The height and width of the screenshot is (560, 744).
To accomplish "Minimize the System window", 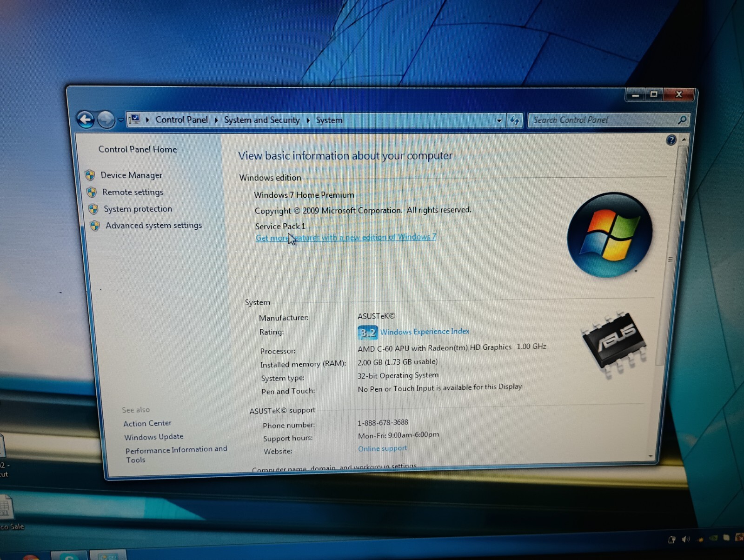I will click(x=636, y=95).
